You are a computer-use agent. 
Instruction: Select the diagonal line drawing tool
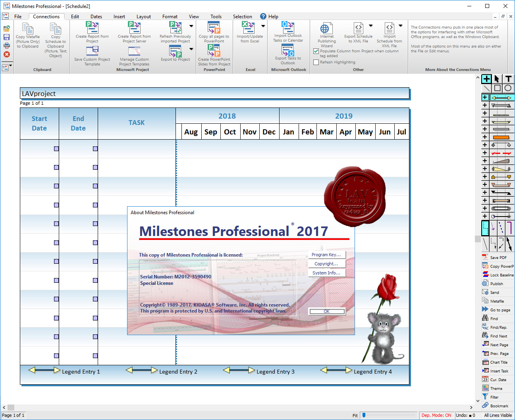pos(486,88)
